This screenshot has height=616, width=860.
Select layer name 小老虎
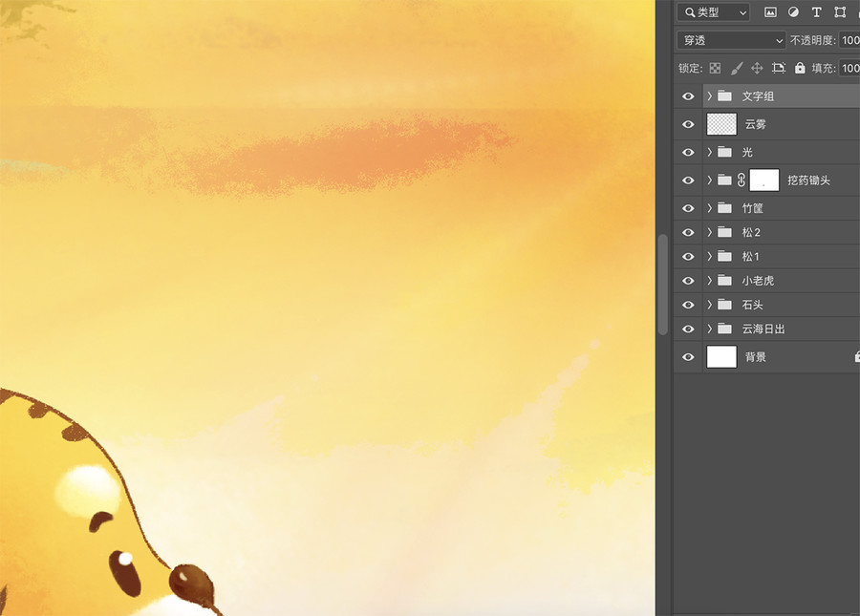pyautogui.click(x=758, y=281)
